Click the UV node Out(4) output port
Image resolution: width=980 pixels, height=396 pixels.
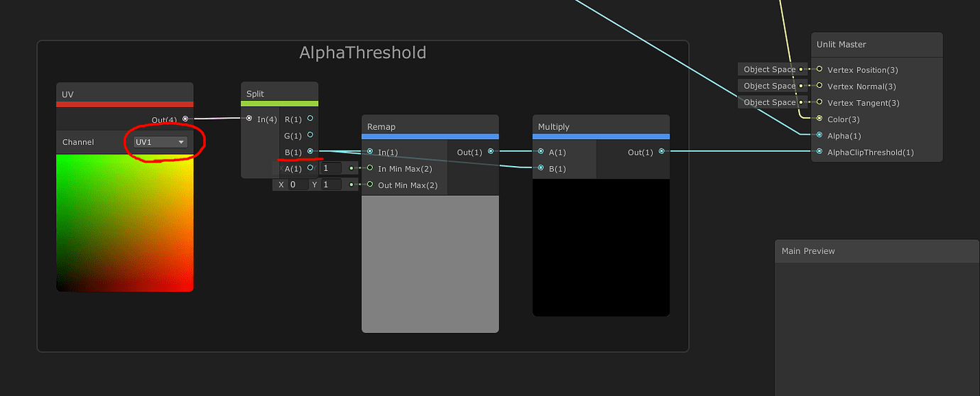coord(185,119)
